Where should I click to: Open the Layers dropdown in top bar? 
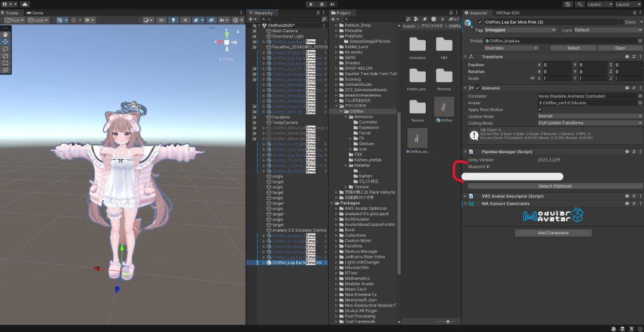pyautogui.click(x=599, y=4)
